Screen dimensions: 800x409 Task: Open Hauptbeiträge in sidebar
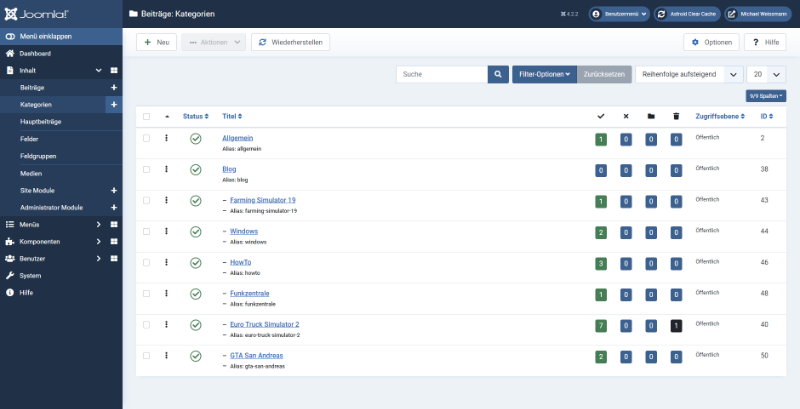click(41, 122)
